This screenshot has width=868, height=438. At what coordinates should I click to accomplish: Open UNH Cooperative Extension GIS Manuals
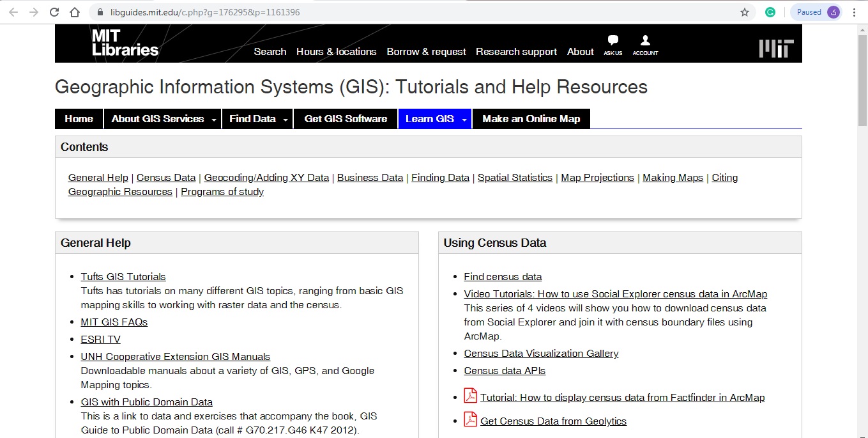(176, 357)
